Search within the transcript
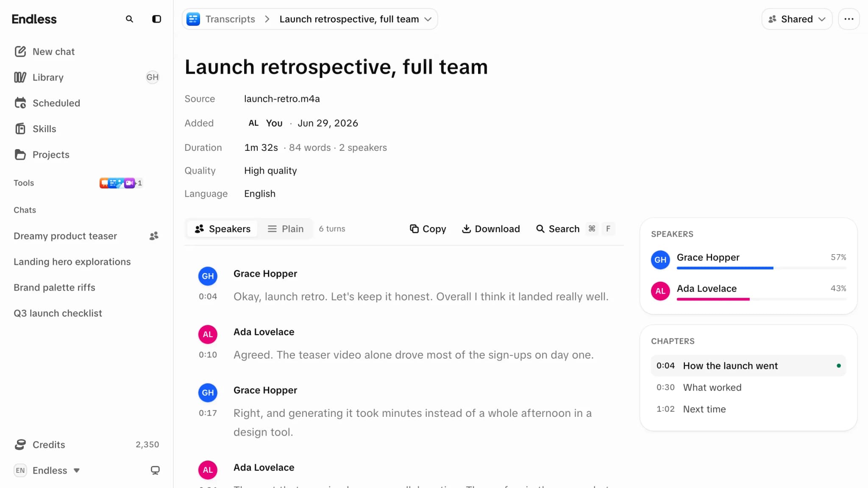Screen dimensions: 868x488 click(x=558, y=229)
